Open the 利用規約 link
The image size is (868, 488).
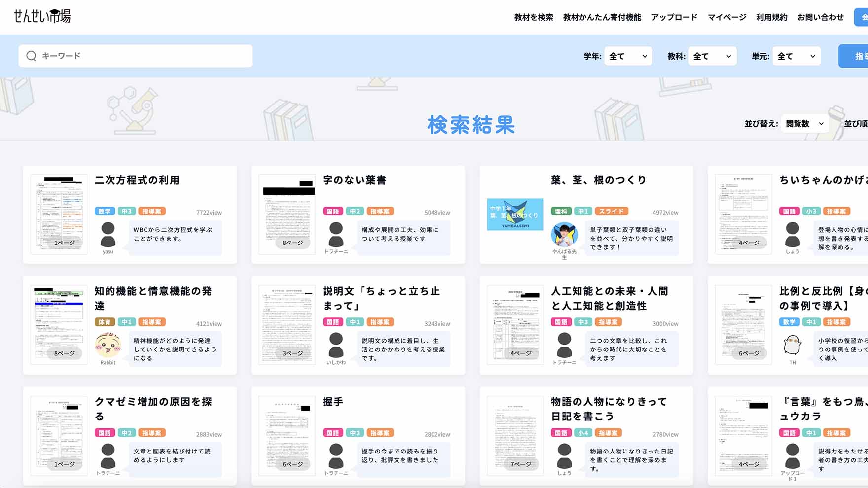point(771,17)
